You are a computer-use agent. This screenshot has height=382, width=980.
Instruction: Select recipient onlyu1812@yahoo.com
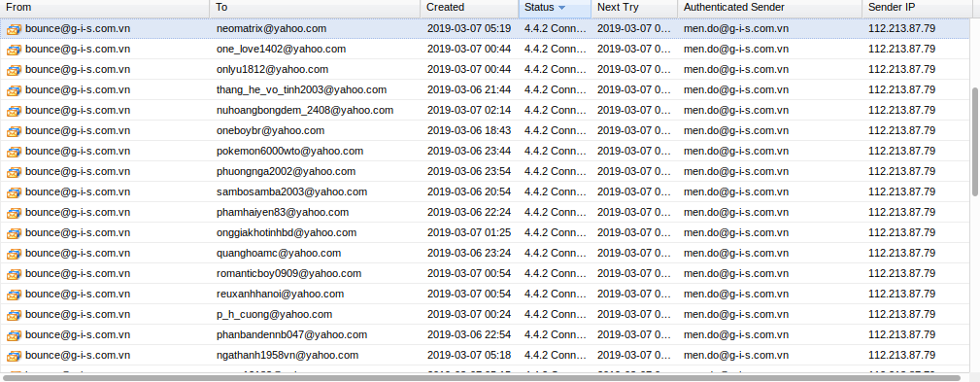(x=272, y=69)
